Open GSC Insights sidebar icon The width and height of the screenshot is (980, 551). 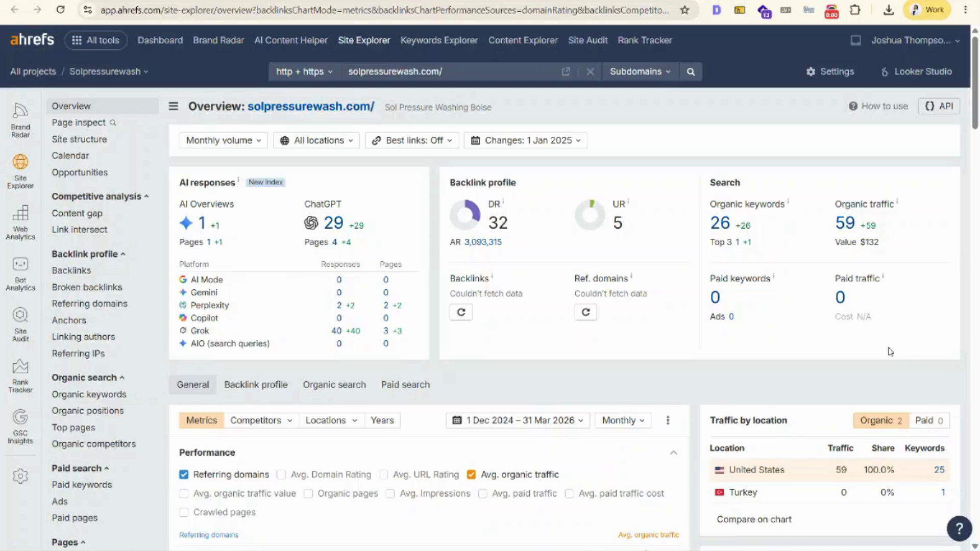pos(20,426)
